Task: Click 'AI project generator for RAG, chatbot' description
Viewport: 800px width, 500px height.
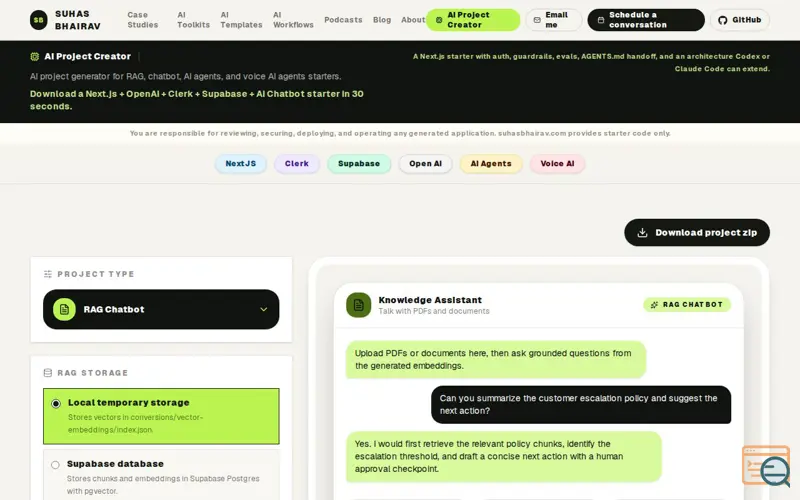Action: [x=186, y=77]
